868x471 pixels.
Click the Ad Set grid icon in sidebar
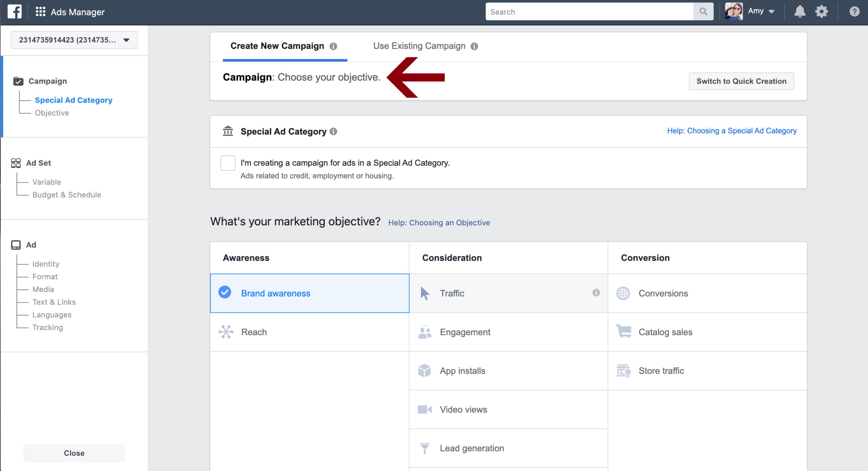click(x=16, y=163)
